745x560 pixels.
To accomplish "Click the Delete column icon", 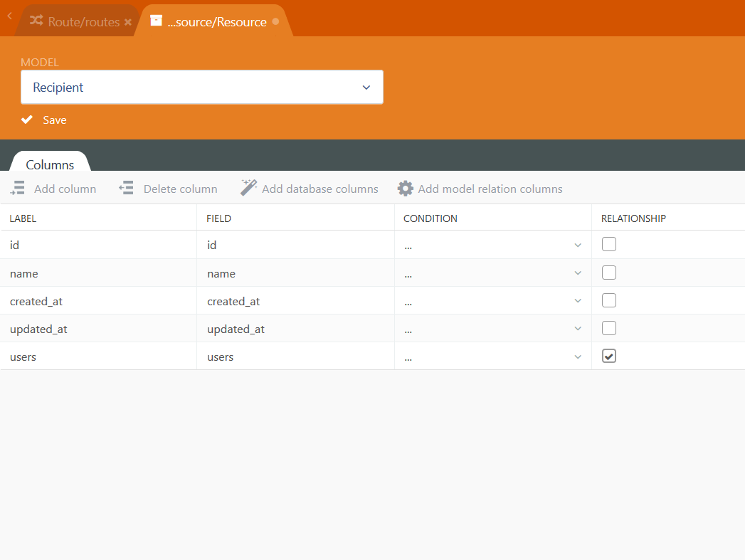I will point(127,188).
